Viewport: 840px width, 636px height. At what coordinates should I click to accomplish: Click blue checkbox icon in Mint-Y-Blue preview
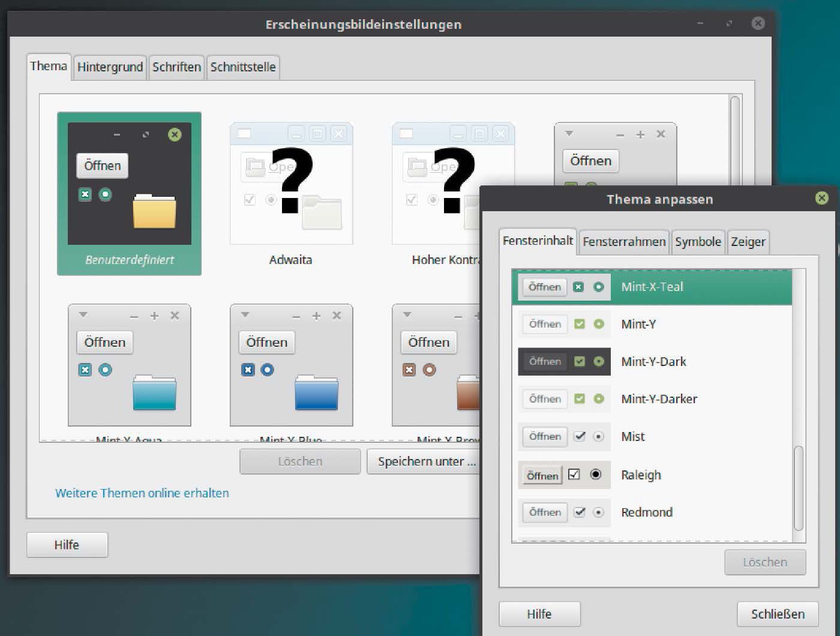pos(248,370)
